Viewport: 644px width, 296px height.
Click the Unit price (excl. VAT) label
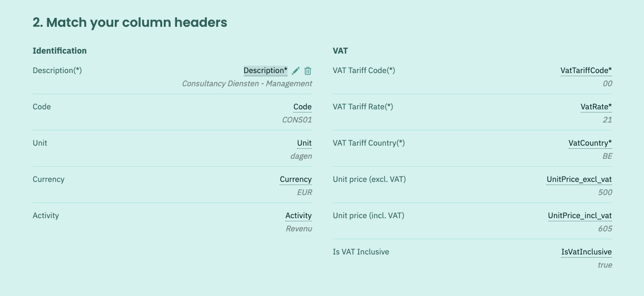coord(369,179)
